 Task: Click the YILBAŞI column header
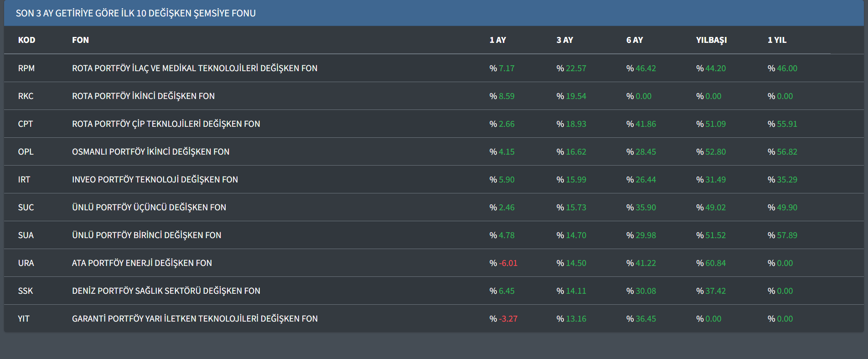(711, 40)
